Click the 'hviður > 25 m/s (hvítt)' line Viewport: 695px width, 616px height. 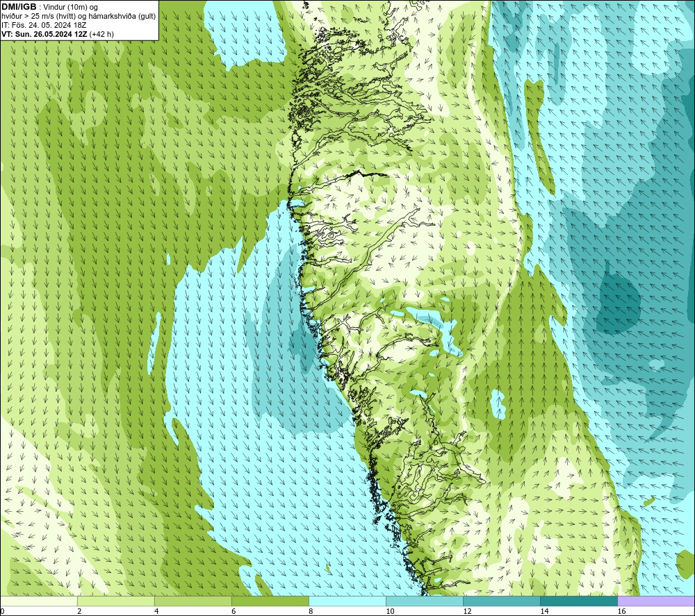pos(39,16)
